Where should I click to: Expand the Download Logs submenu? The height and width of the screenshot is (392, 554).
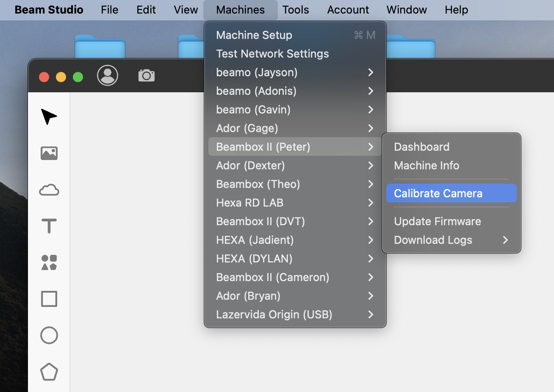tap(452, 240)
